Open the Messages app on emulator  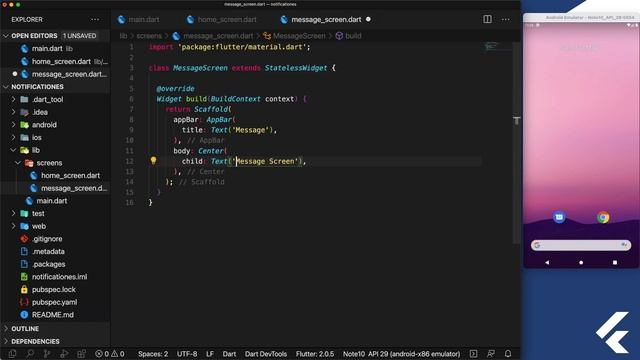[x=559, y=217]
